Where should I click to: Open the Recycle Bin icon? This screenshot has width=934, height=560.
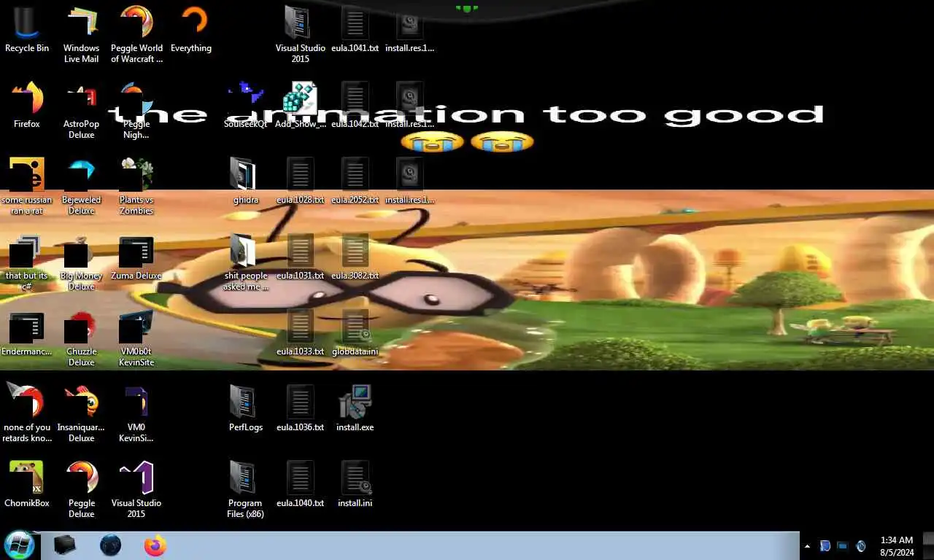(x=27, y=31)
